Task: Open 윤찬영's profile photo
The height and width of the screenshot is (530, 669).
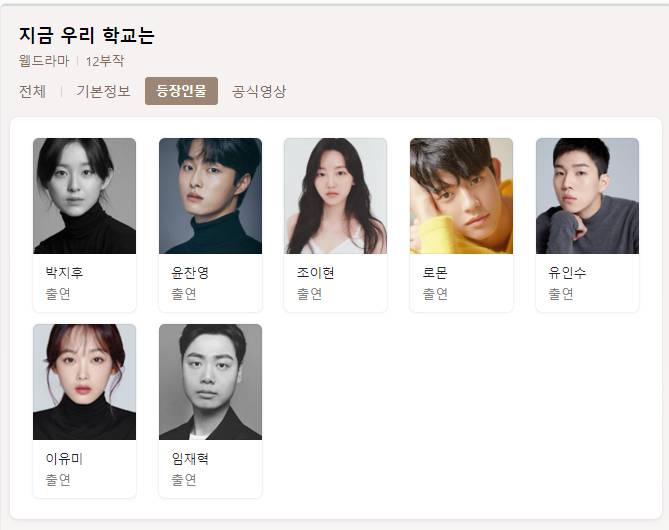Action: [x=210, y=196]
